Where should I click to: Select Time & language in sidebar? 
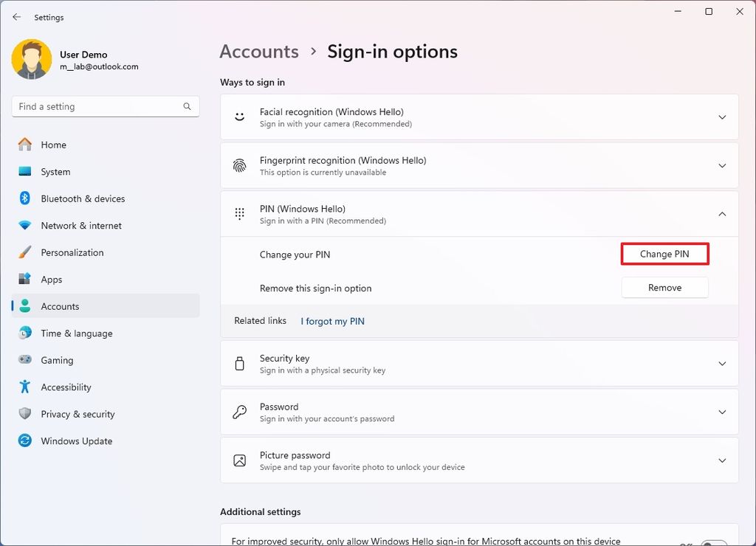click(x=25, y=333)
